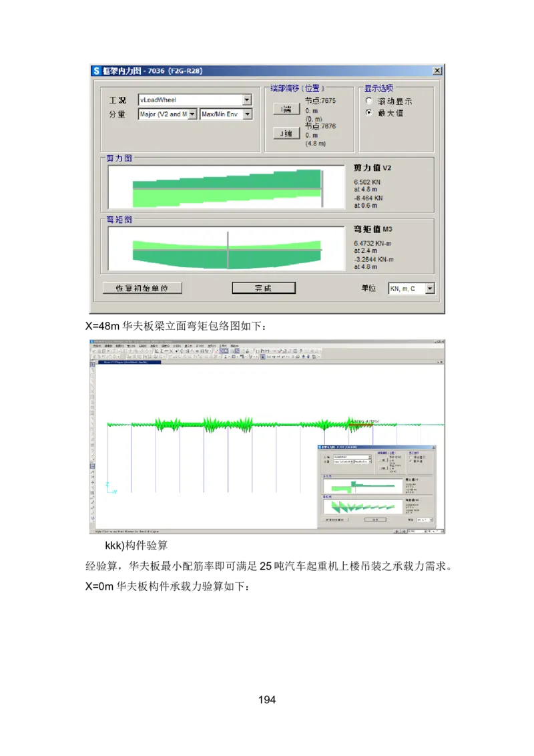Viewport: 534px width, 756px height.
Task: Choose 最大值 option in the small dialog
Action: (411, 461)
